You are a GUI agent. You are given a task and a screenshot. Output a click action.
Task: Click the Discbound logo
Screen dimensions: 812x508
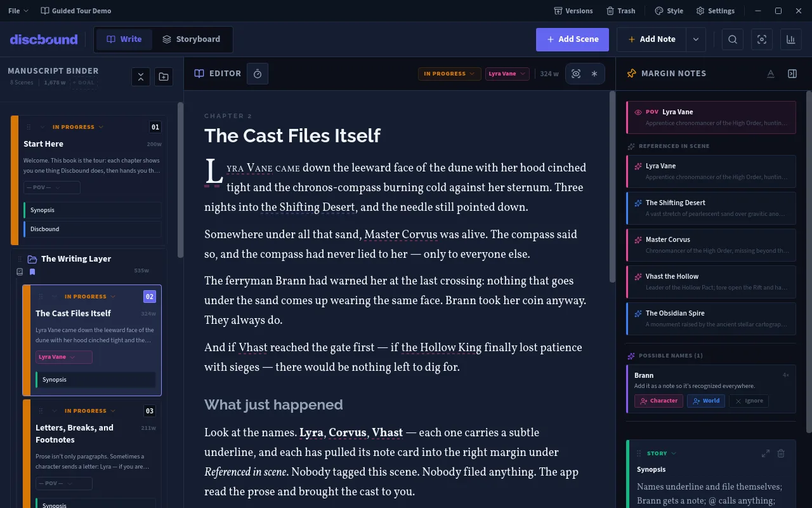click(44, 39)
